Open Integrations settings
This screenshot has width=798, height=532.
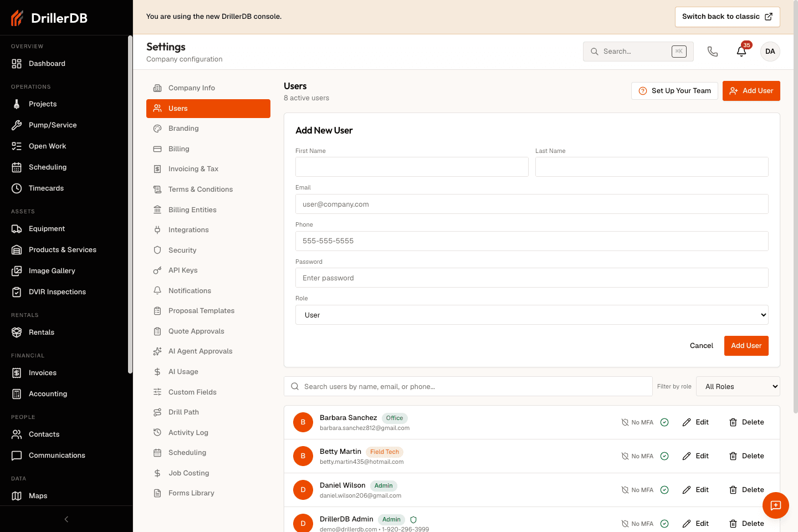click(x=208, y=230)
